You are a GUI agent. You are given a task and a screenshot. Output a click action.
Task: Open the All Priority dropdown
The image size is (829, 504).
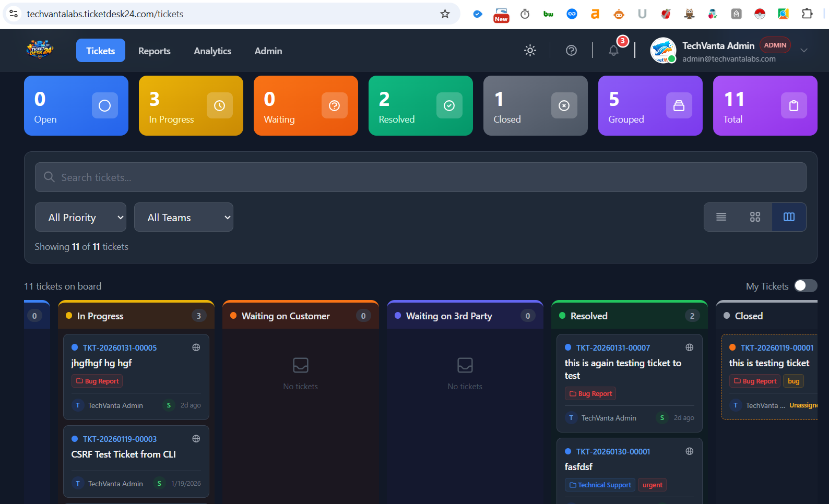pos(80,217)
